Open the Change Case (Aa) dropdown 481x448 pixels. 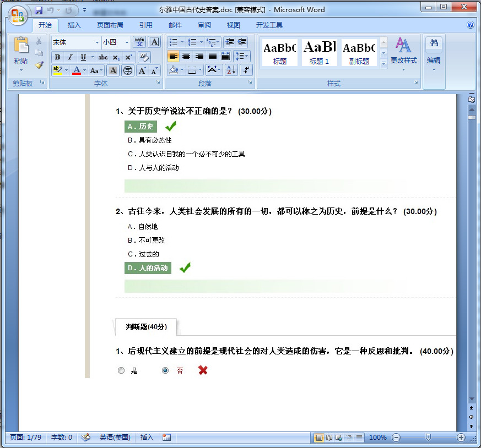click(96, 70)
